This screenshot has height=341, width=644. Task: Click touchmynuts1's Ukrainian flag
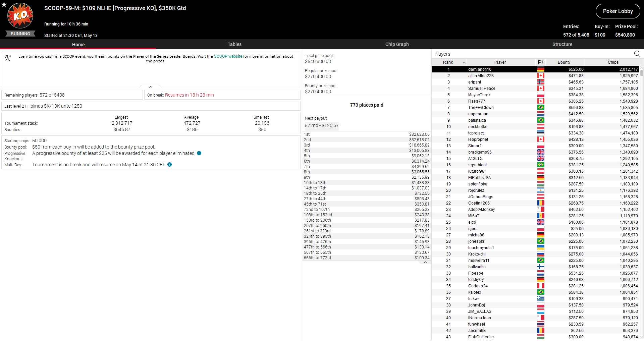(540, 248)
